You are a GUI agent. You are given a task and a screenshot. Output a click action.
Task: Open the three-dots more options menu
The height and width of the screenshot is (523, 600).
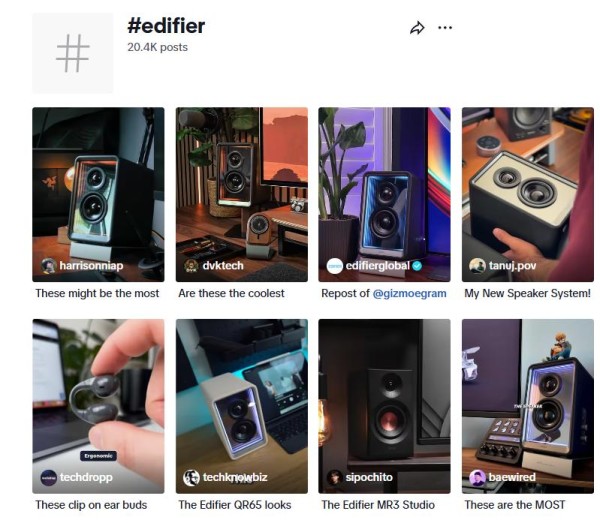pyautogui.click(x=445, y=28)
